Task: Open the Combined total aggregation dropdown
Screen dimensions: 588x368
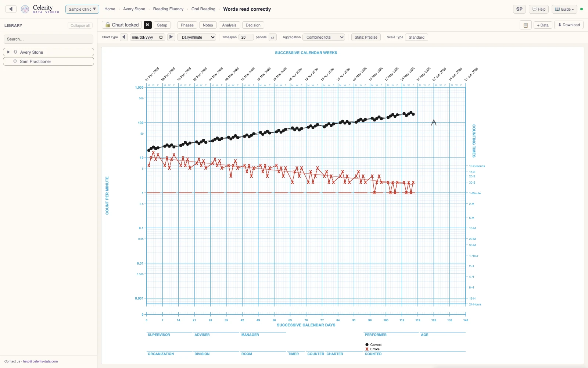Action: [x=324, y=37]
